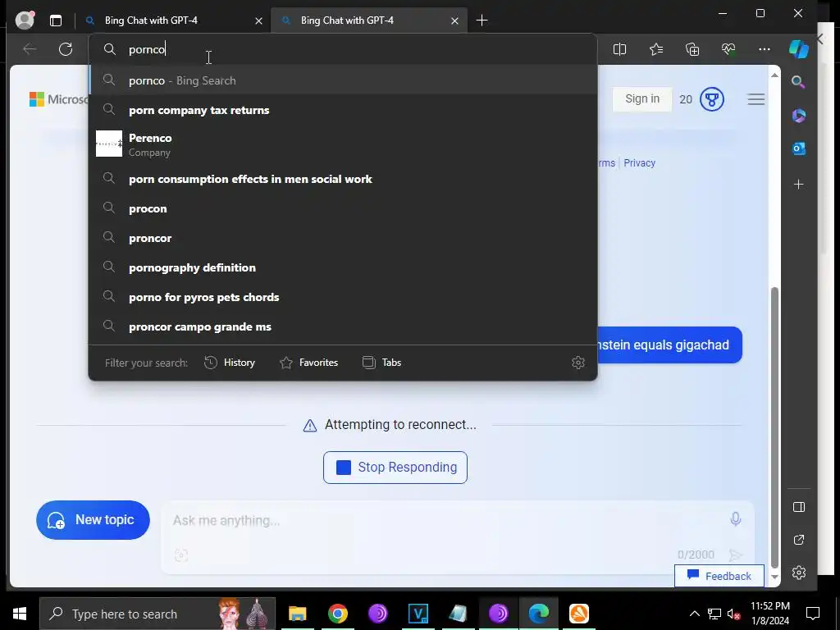Open the Bing hamburger menu
Image resolution: width=840 pixels, height=630 pixels.
click(x=756, y=99)
